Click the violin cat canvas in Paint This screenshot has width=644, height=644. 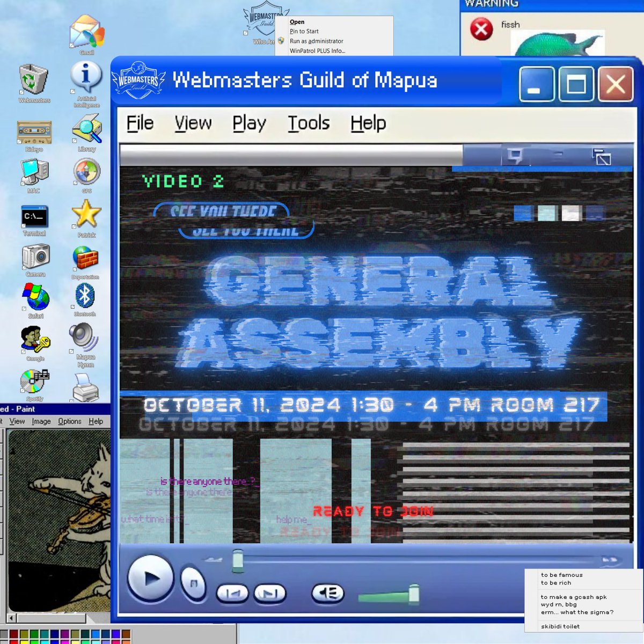pos(59,521)
